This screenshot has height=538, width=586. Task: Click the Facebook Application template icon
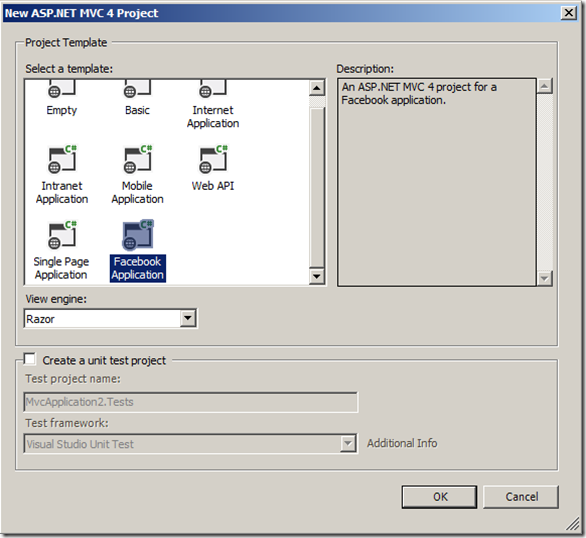(x=138, y=235)
